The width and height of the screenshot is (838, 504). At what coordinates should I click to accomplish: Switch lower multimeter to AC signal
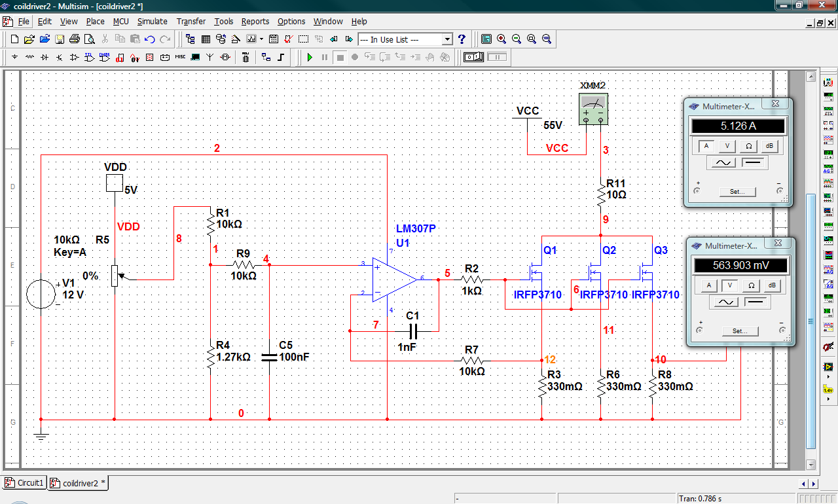(725, 302)
